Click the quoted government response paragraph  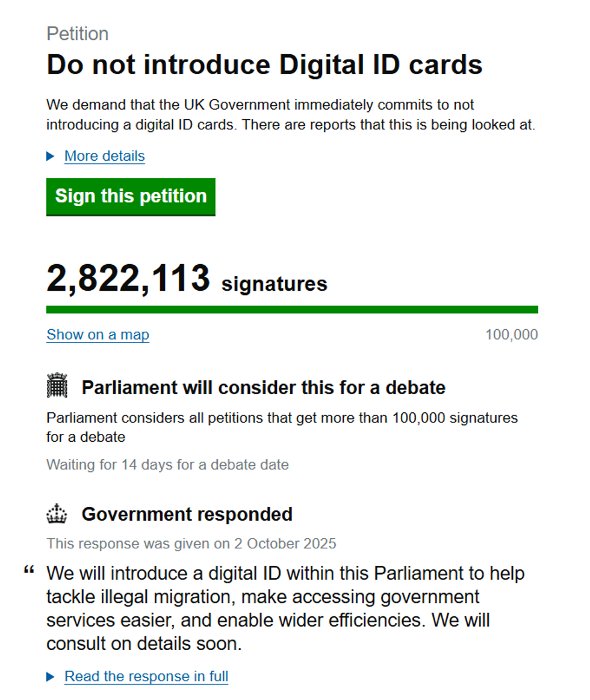(285, 608)
